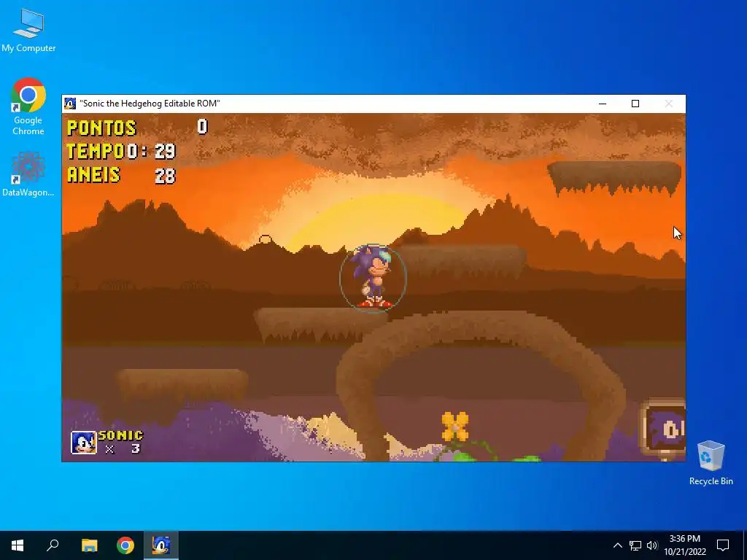Close the Sonic the Hedgehog window
This screenshot has width=747, height=560.
(669, 104)
